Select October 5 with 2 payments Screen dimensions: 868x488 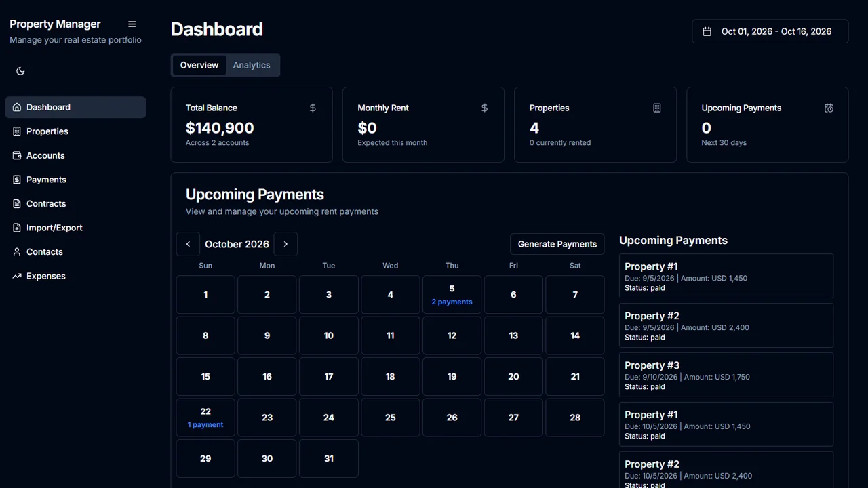point(452,295)
